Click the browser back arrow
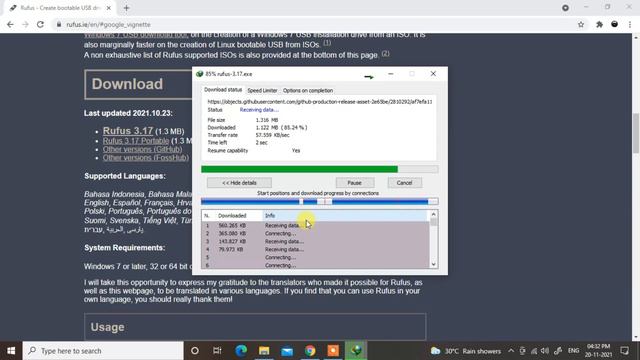 10,24
